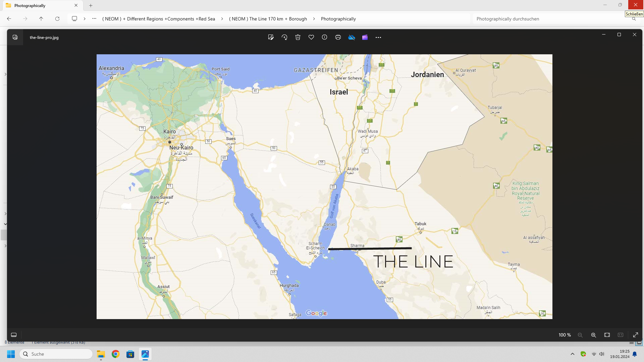The width and height of the screenshot is (644, 362).
Task: Expand chevron after the monitor icon
Action: pos(85,19)
